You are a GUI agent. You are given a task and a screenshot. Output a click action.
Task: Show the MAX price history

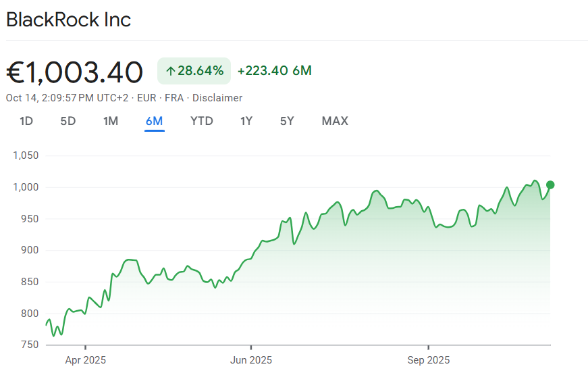(335, 121)
